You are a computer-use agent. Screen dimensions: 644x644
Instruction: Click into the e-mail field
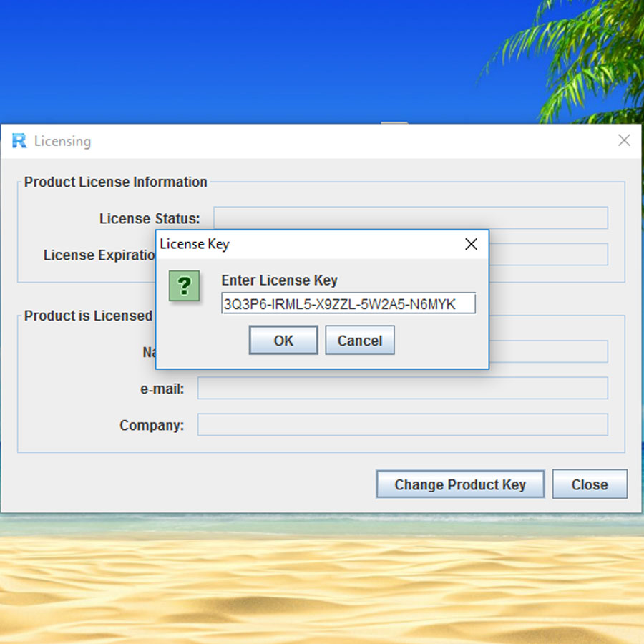pos(402,389)
